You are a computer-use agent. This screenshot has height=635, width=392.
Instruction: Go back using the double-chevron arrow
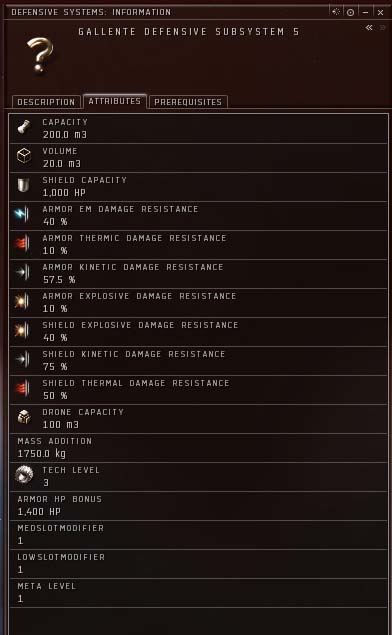point(369,28)
